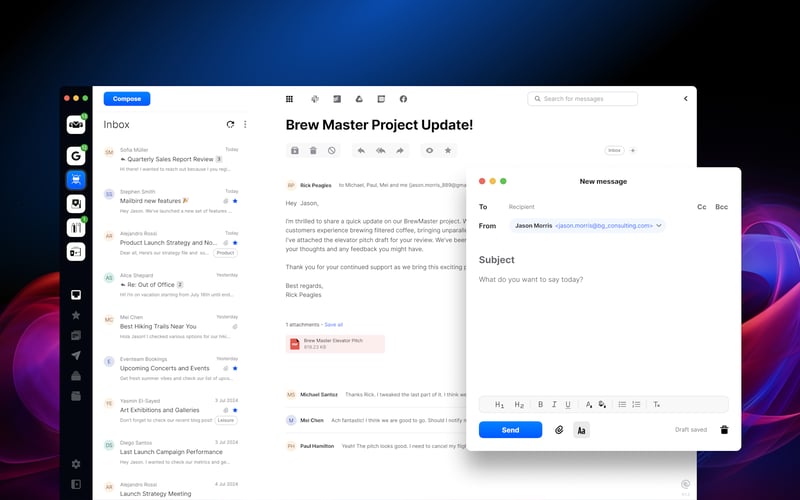Clear text formatting in compose toolbar
Screen dimensions: 800x500
[x=657, y=405]
